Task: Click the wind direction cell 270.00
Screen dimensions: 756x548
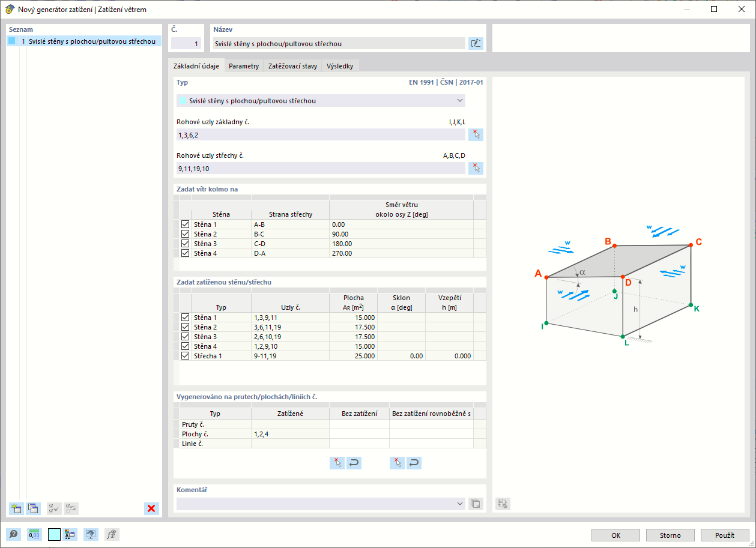Action: [x=401, y=253]
